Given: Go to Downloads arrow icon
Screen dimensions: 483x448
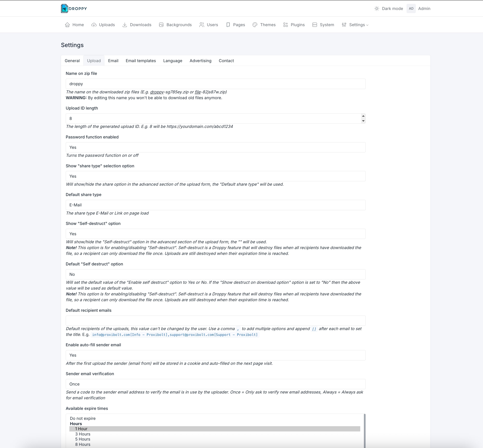Looking at the screenshot, I should pos(125,25).
